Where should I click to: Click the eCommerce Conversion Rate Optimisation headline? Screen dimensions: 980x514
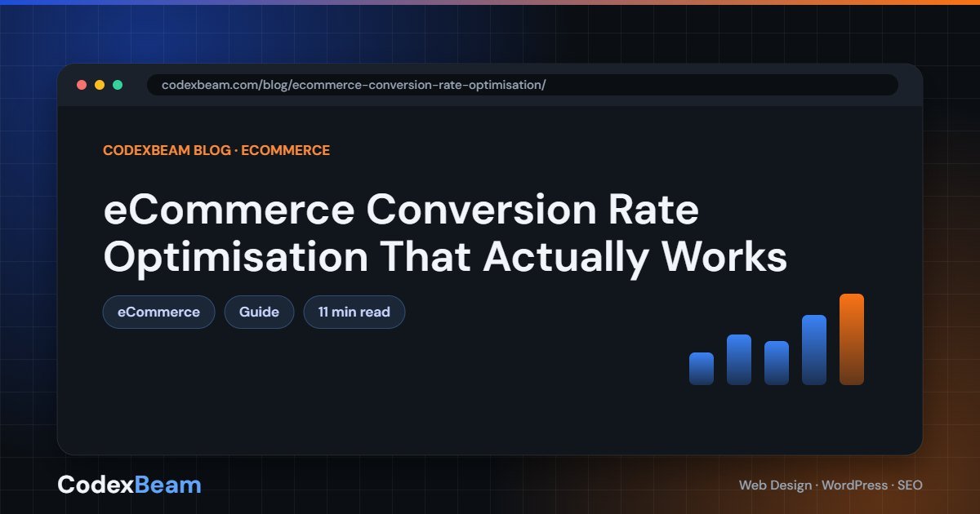pos(445,233)
